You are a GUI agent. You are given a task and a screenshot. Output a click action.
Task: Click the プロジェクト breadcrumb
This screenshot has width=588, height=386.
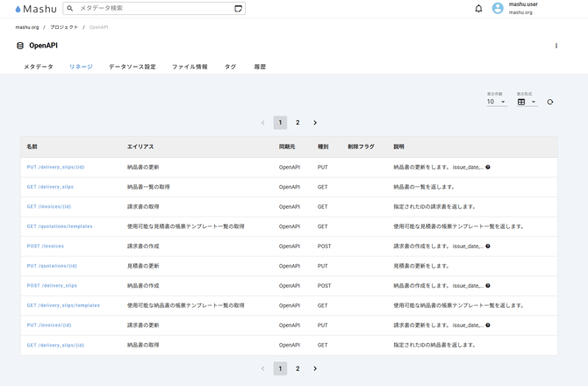(x=64, y=27)
